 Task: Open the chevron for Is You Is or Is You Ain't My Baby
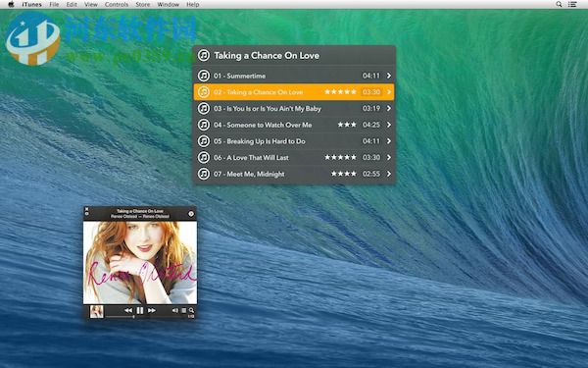[x=389, y=109]
